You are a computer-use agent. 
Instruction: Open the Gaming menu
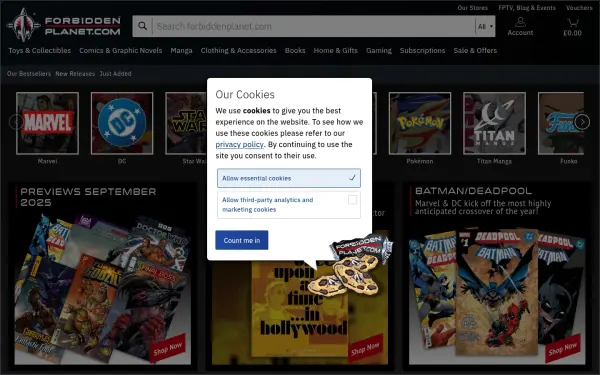[x=379, y=51]
